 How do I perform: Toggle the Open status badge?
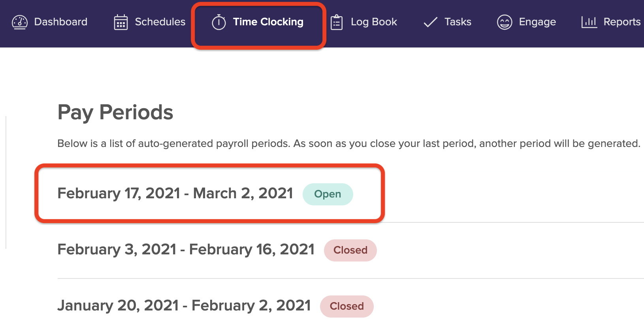click(328, 194)
